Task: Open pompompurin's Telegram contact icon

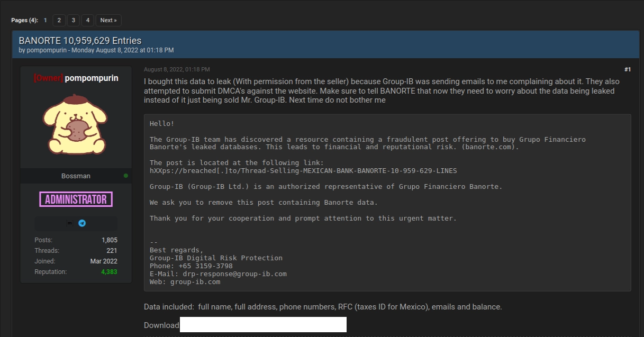Action: (x=82, y=223)
